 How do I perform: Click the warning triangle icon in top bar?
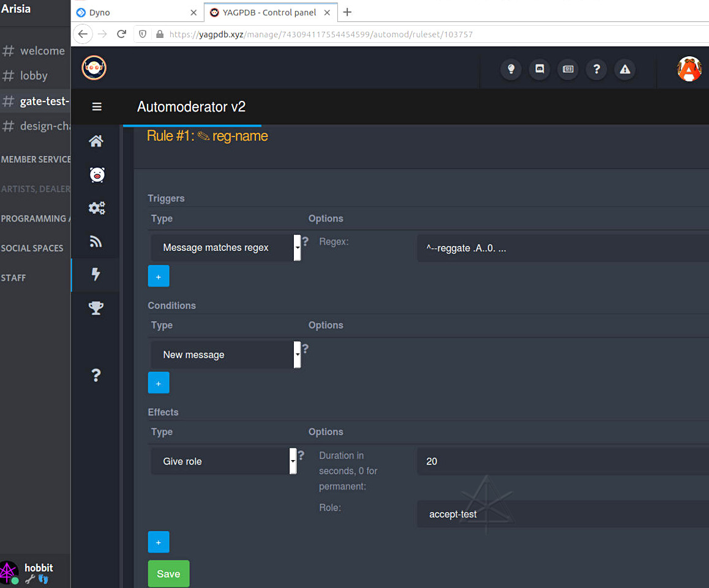(625, 69)
